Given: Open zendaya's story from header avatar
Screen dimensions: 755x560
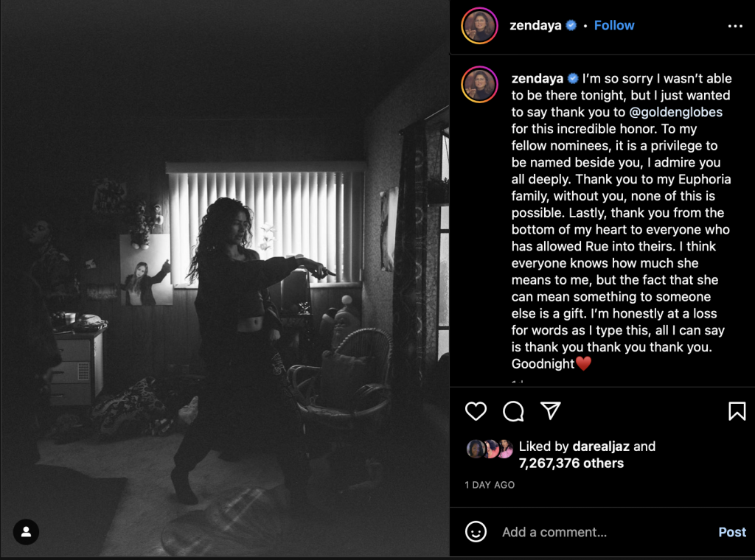Looking at the screenshot, I should pyautogui.click(x=479, y=26).
